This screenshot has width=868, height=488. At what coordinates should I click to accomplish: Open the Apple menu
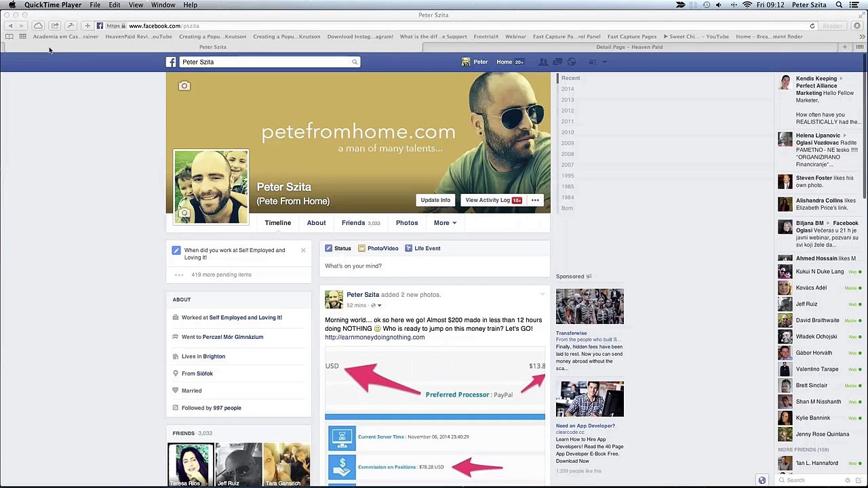(x=12, y=5)
